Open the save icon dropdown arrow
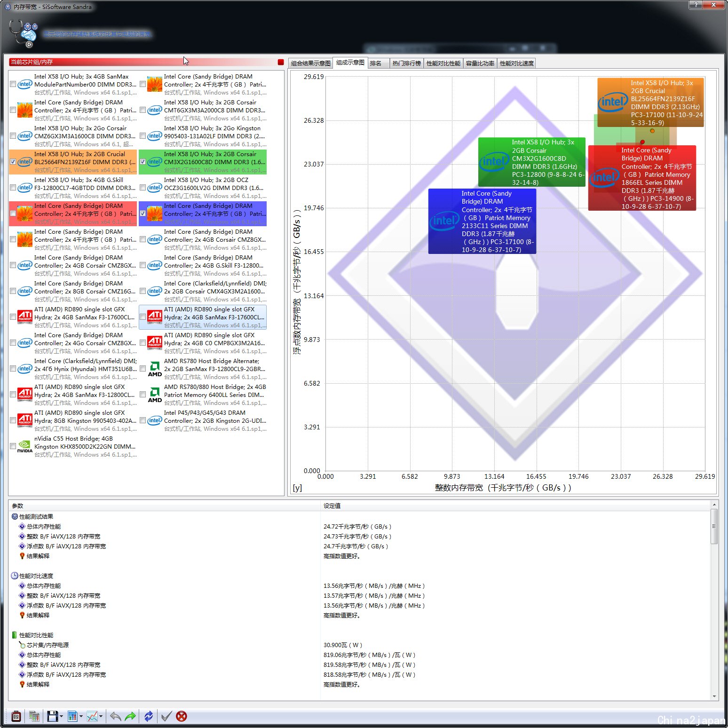Screen dimensions: 728x728 pos(61,717)
